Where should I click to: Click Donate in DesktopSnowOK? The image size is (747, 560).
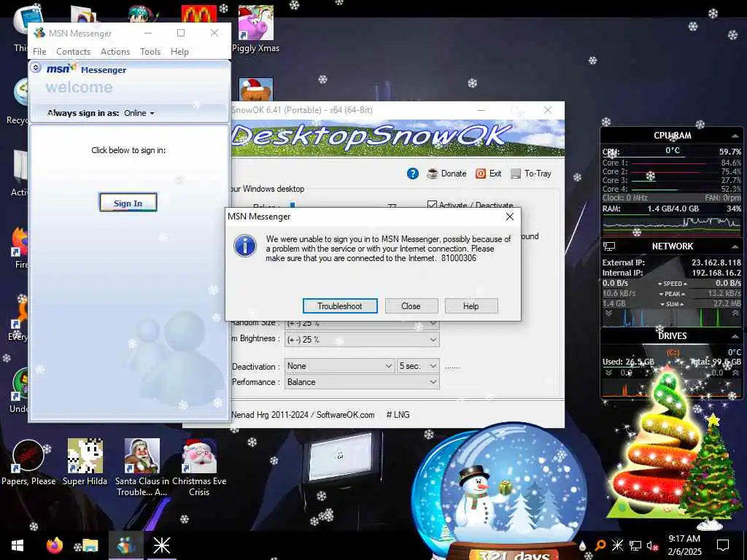pyautogui.click(x=447, y=174)
